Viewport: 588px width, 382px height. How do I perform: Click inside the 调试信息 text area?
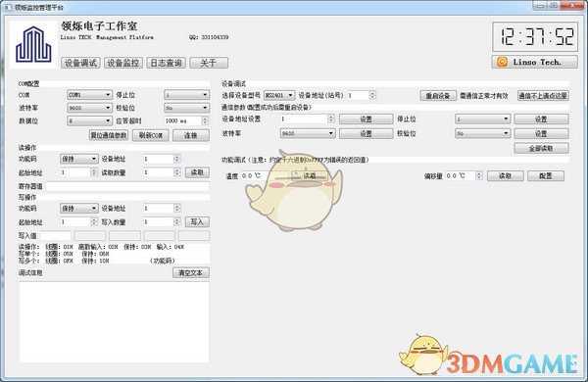114,322
